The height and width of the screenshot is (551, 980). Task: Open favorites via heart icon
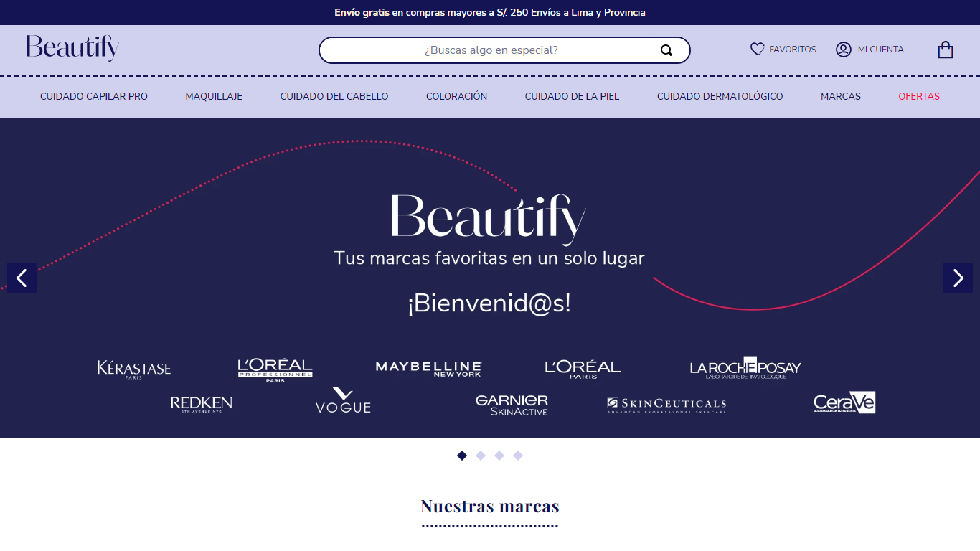757,50
